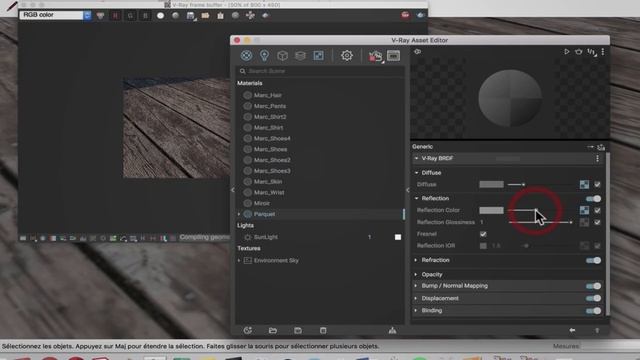Image resolution: width=640 pixels, height=360 pixels.
Task: Collapse Diffuse section
Action: tap(416, 173)
